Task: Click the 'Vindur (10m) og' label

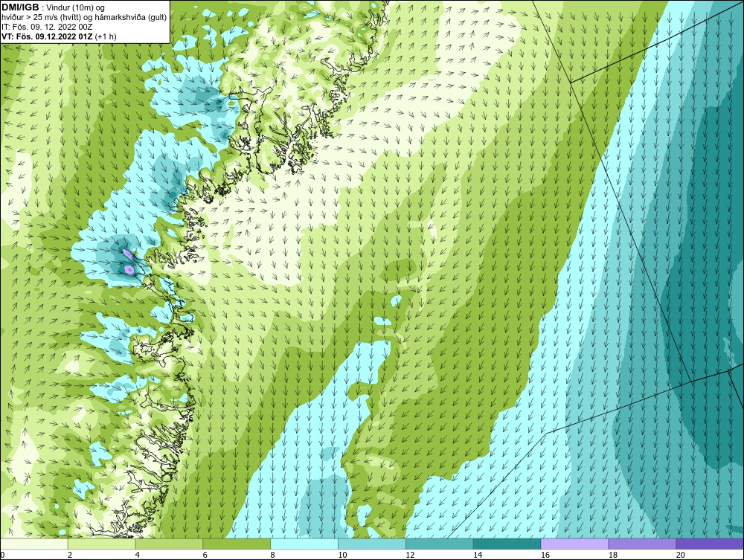Action: tap(76, 7)
